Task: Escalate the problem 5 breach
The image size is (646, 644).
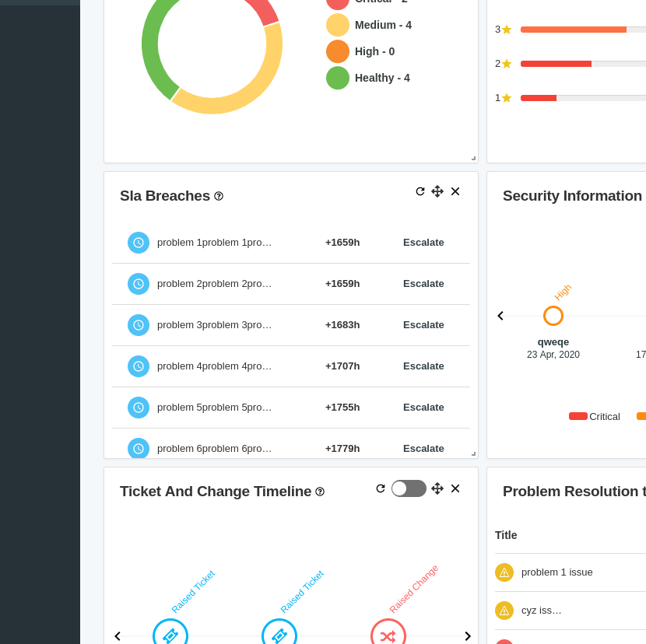Action: pyautogui.click(x=423, y=408)
